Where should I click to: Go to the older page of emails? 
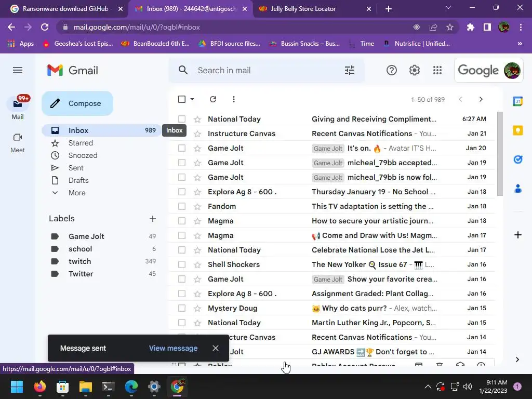[x=481, y=99]
